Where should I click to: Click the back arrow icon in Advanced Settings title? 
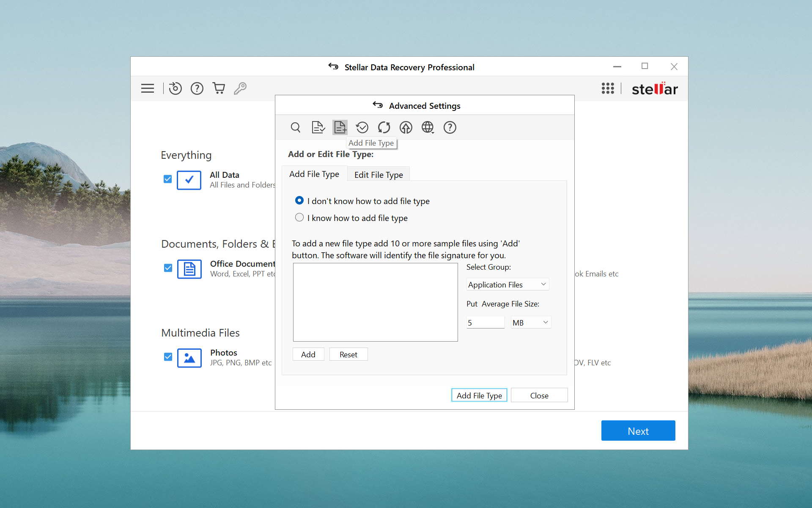click(x=378, y=105)
